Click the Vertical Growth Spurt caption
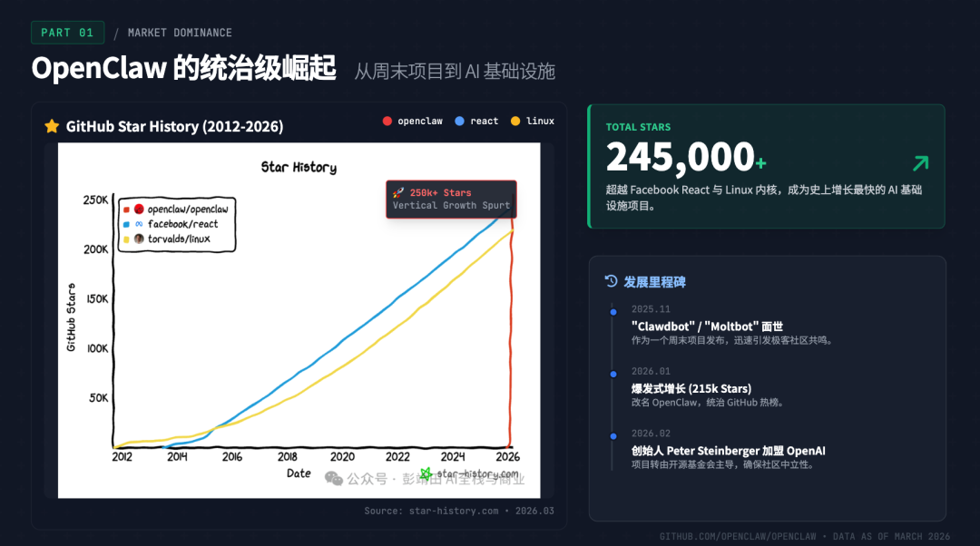 coord(451,205)
